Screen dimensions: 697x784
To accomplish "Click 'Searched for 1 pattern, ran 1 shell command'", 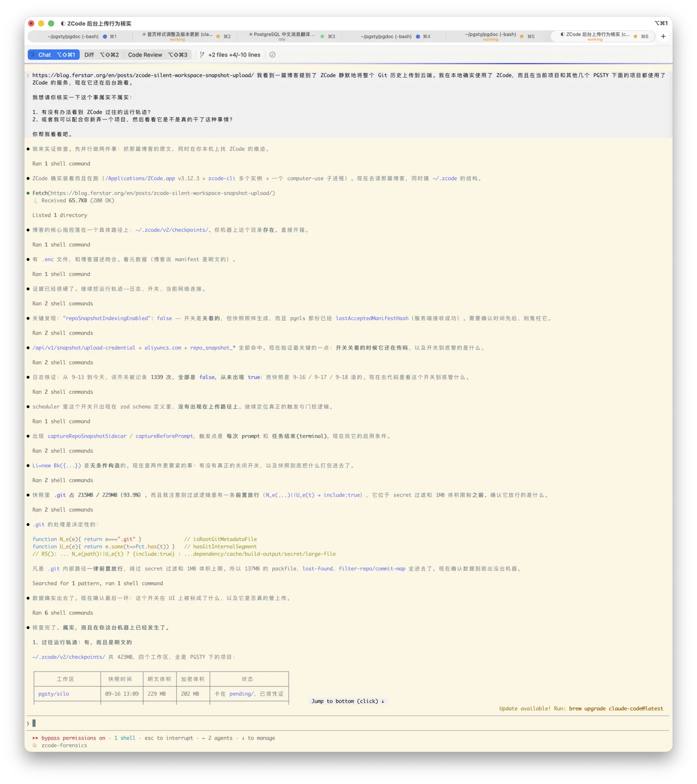I will (x=98, y=584).
